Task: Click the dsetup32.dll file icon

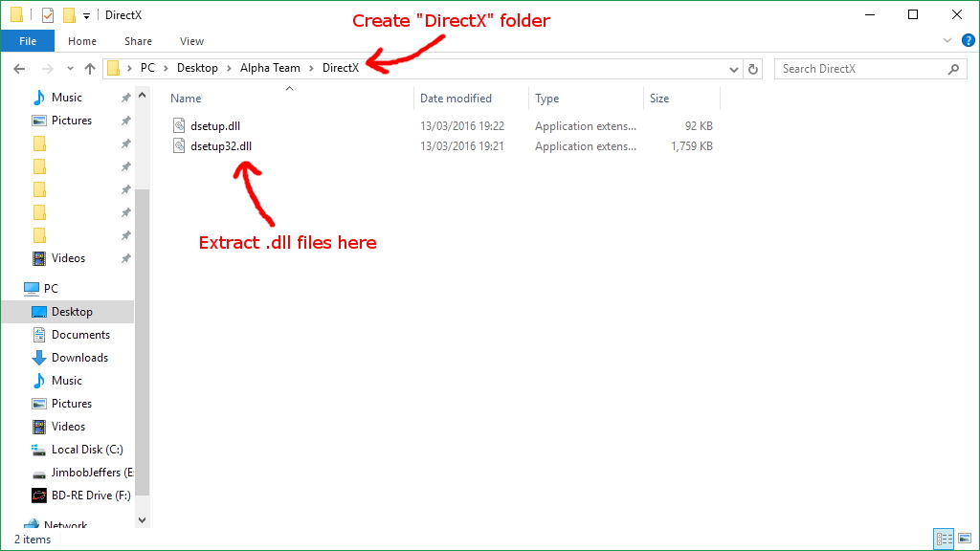Action: click(179, 145)
